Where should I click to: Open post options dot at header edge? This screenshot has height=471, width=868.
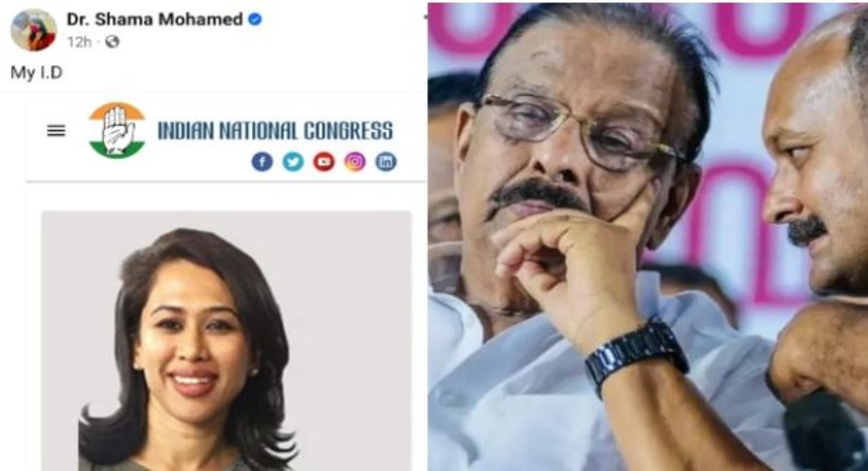(425, 17)
